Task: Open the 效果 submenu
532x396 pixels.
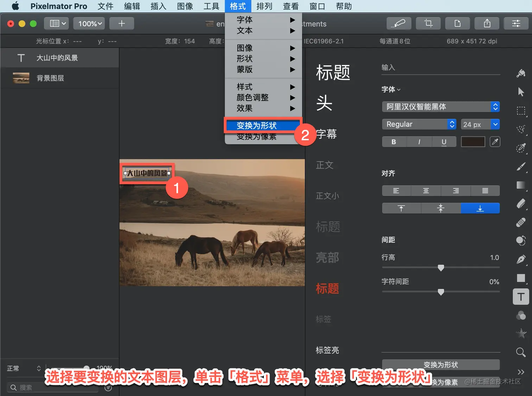Action: (x=263, y=108)
